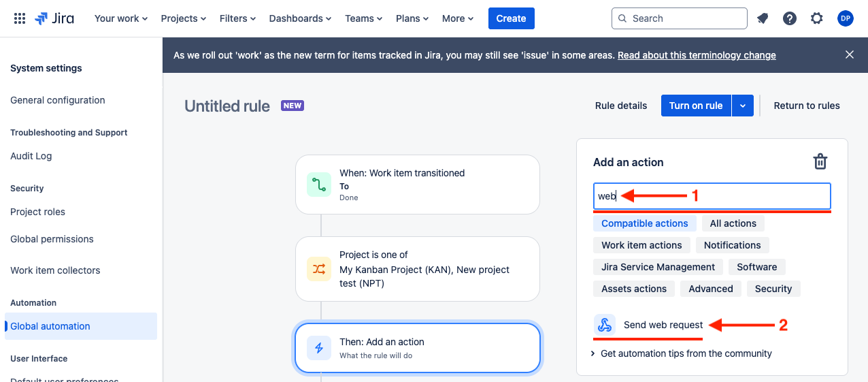Click the System settings heading
Screen dimensions: 868x382
click(x=46, y=68)
